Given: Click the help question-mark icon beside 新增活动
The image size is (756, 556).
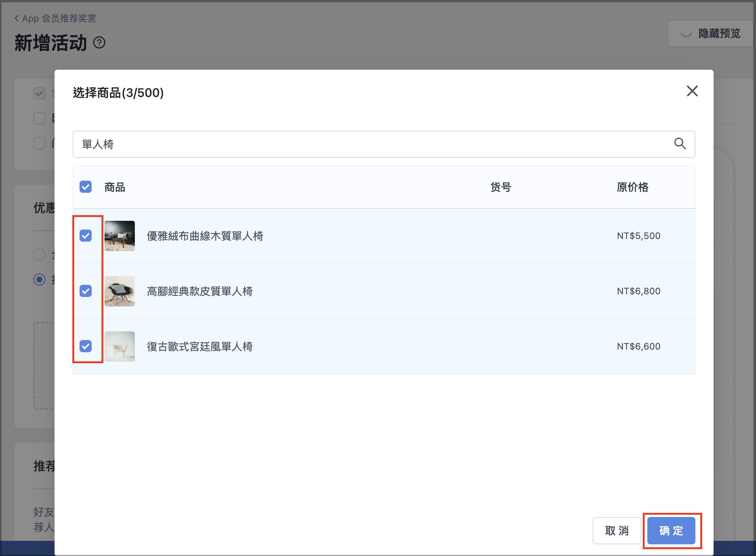Looking at the screenshot, I should pos(99,42).
